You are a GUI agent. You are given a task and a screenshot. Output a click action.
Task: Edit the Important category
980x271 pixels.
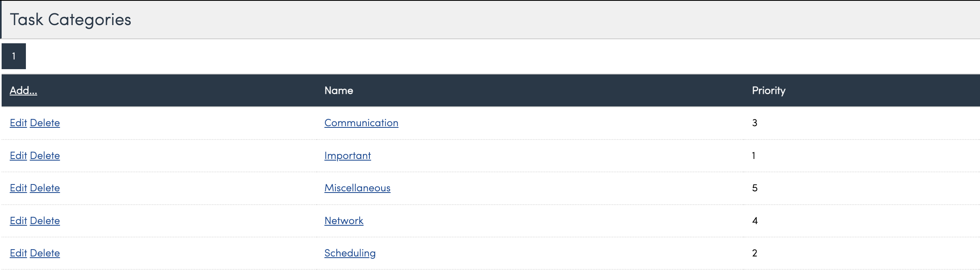(x=18, y=155)
